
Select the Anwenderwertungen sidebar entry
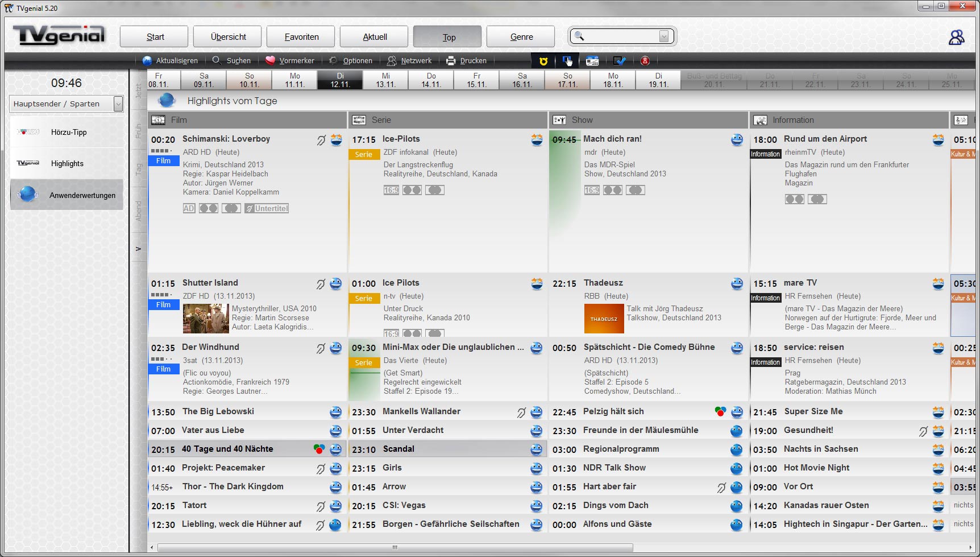pos(67,195)
